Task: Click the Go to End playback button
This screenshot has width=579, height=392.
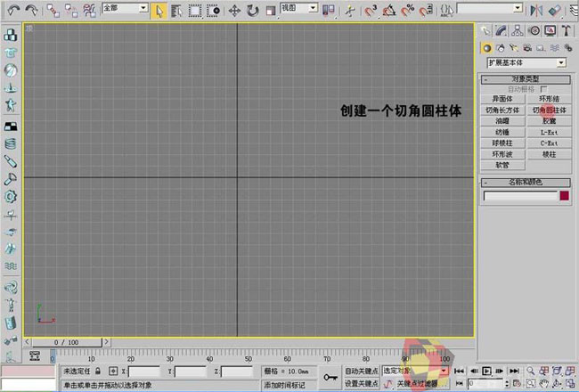Action: click(514, 371)
